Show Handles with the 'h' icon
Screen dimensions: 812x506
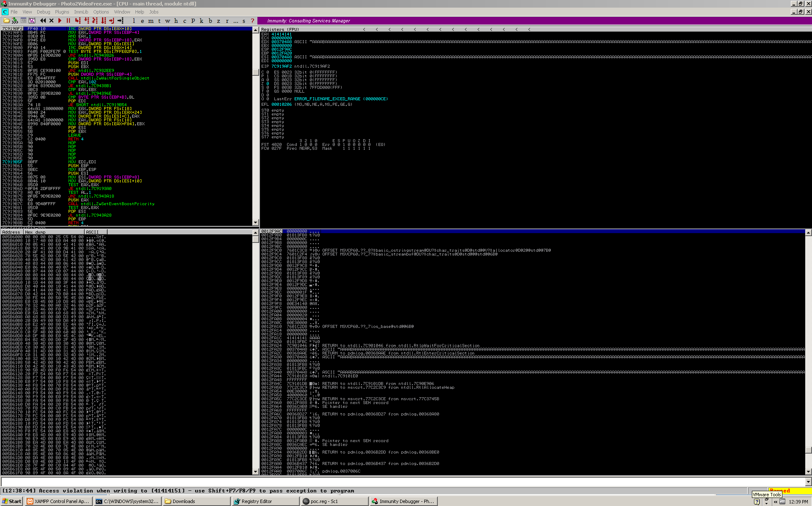176,21
